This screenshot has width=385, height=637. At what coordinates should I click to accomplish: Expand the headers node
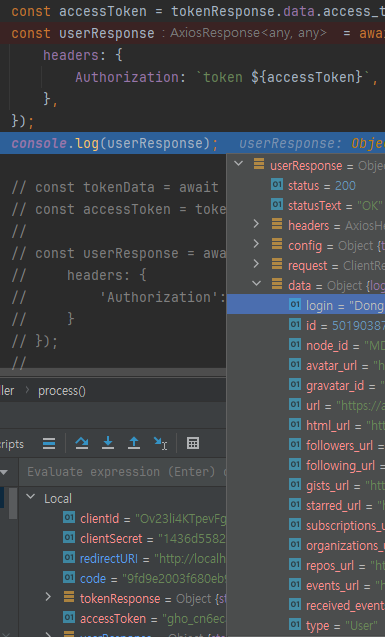coord(256,224)
